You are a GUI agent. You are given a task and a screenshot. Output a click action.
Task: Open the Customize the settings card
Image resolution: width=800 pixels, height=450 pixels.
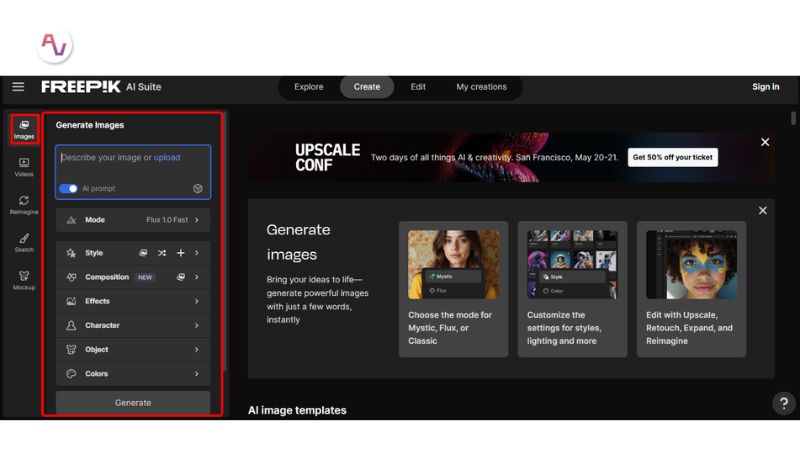pyautogui.click(x=572, y=289)
